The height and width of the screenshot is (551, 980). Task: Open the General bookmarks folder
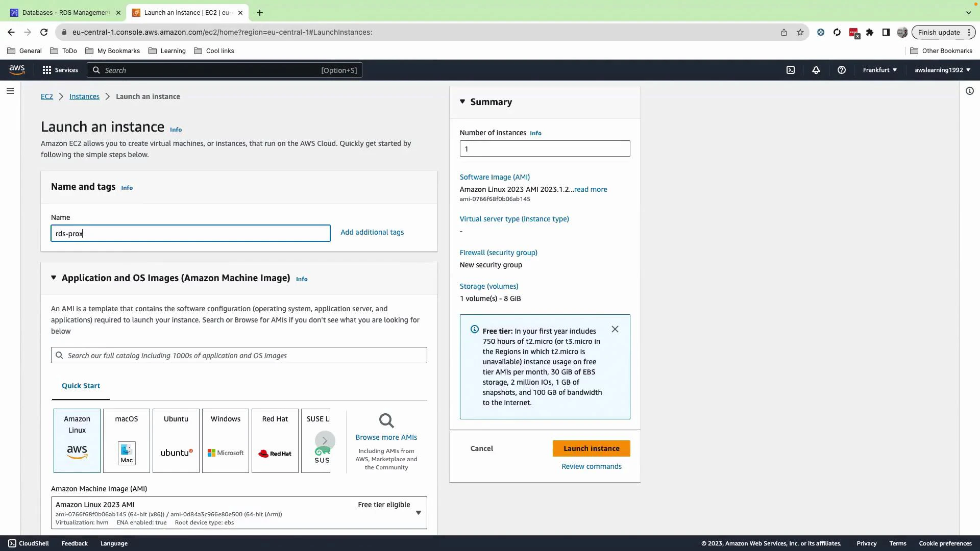tap(24, 51)
